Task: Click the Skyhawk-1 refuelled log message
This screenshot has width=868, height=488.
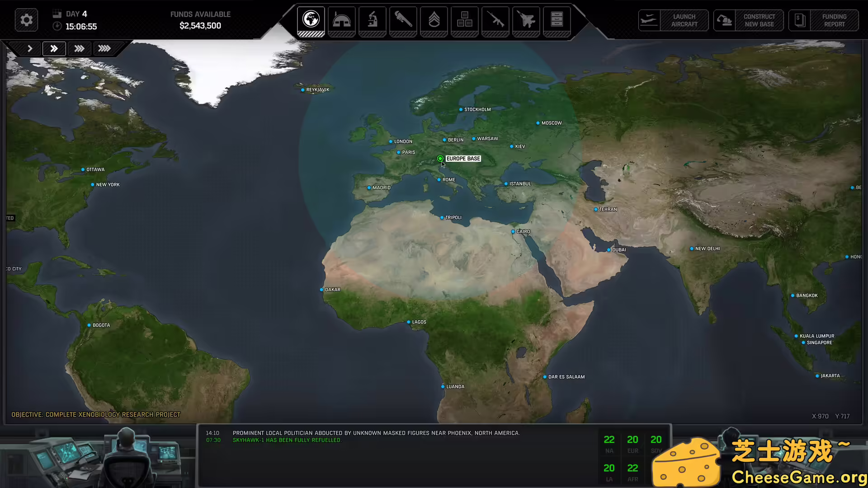Action: tap(287, 440)
